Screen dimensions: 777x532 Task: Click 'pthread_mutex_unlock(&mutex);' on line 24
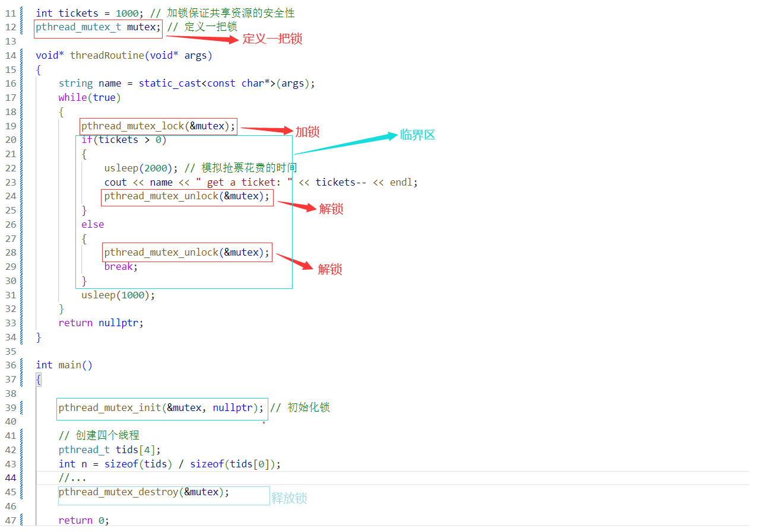187,196
